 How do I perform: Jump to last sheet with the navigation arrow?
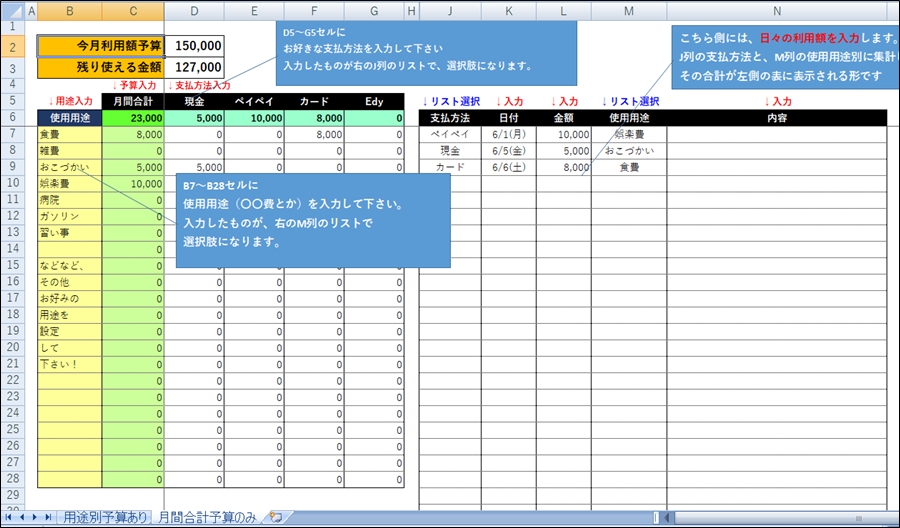tap(48, 517)
